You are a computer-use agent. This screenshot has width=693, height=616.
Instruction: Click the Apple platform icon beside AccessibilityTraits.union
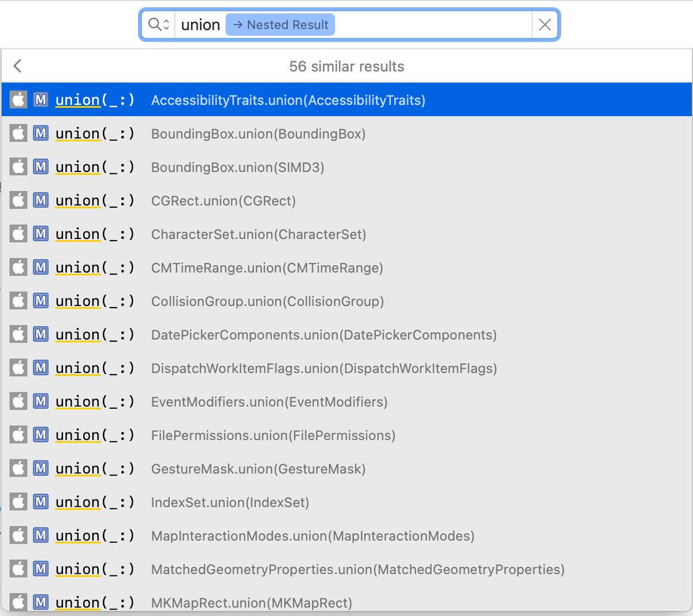(18, 99)
